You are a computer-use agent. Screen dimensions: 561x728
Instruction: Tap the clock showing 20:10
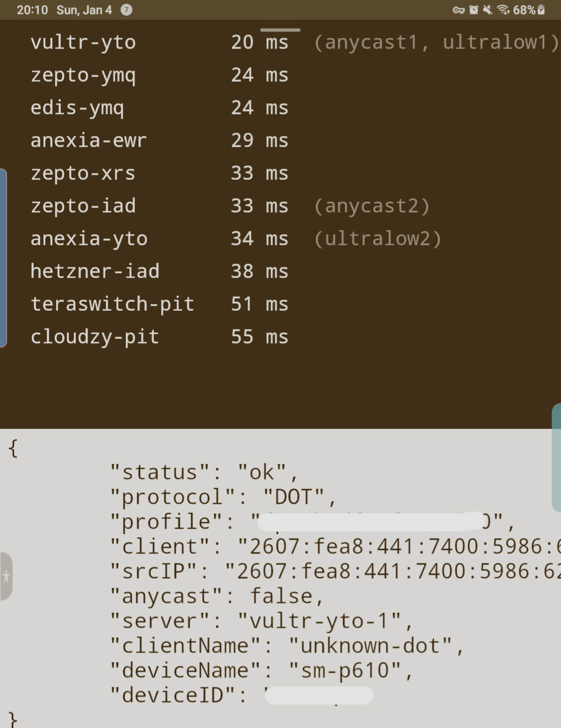[x=32, y=10]
